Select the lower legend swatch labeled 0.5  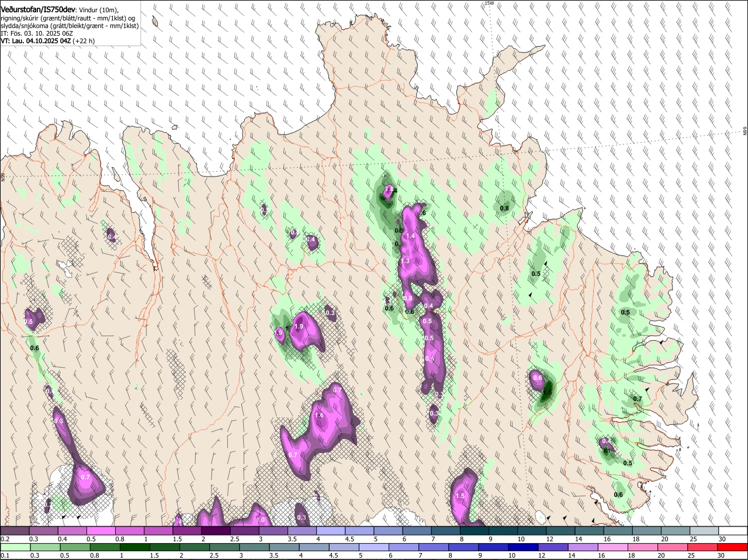coord(75,547)
